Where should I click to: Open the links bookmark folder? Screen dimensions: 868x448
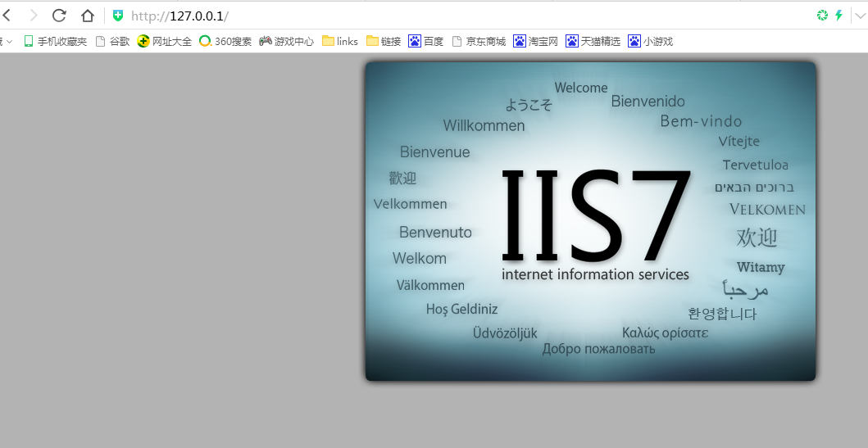point(340,42)
